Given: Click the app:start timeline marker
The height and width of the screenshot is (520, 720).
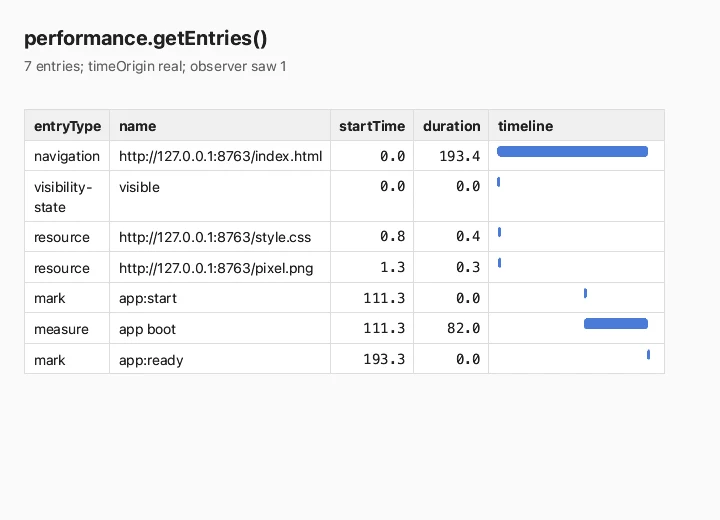Looking at the screenshot, I should pos(585,293).
